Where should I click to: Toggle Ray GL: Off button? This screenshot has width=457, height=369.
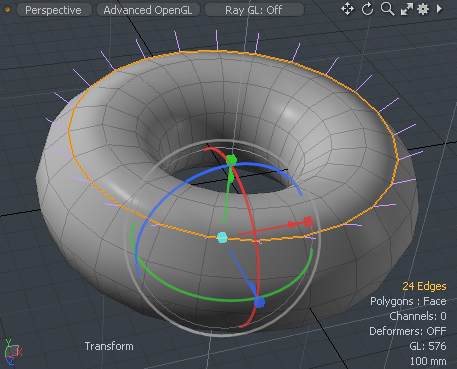[x=254, y=10]
